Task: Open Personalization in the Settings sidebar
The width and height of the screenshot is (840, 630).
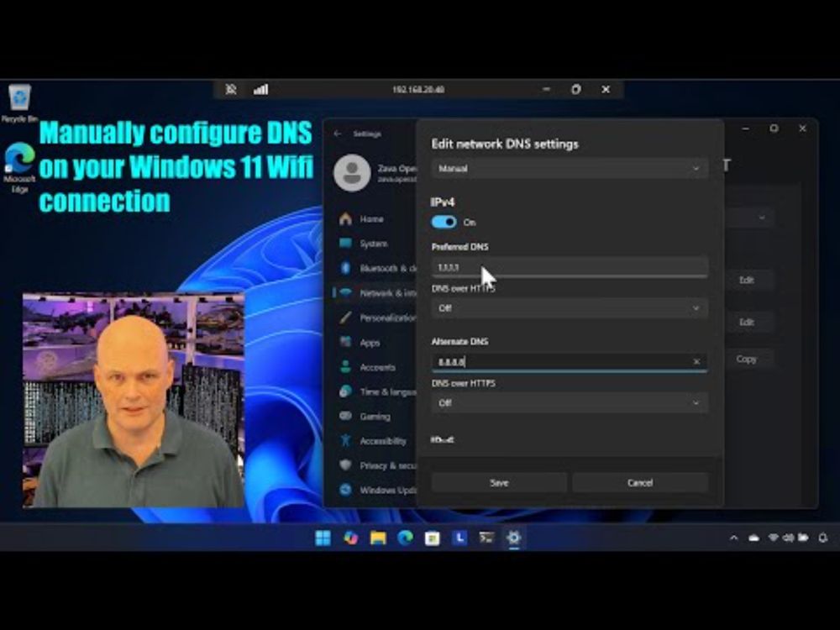Action: coord(376,318)
